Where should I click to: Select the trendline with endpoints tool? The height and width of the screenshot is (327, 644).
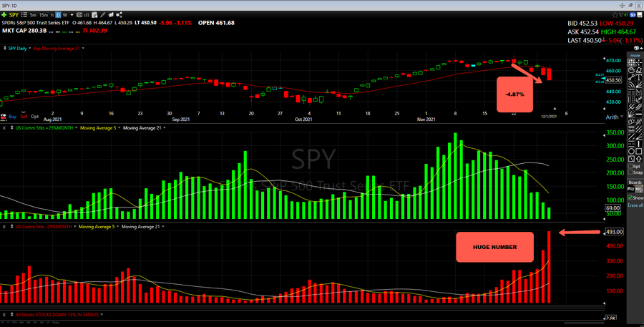[631, 77]
